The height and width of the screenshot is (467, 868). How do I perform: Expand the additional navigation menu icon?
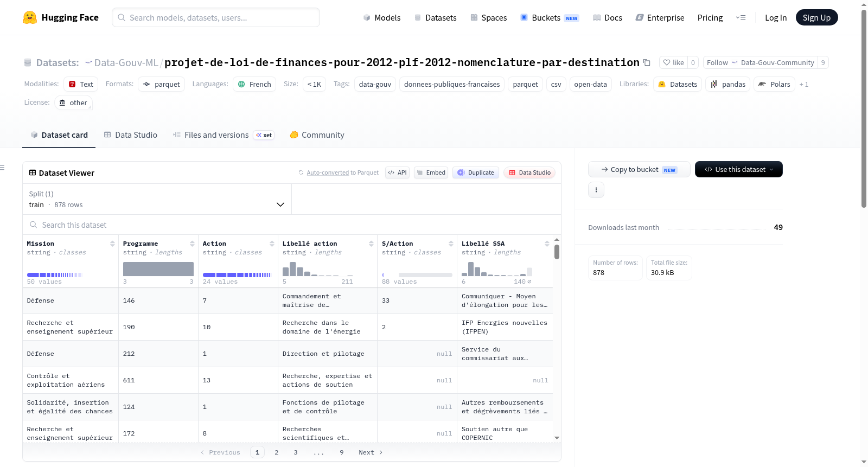(741, 17)
